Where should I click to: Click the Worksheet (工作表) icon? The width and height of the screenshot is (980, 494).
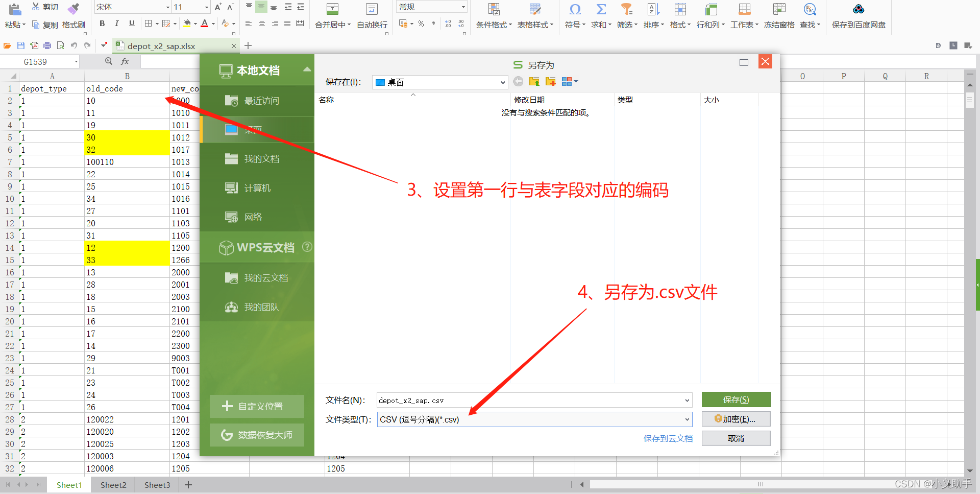(x=745, y=9)
